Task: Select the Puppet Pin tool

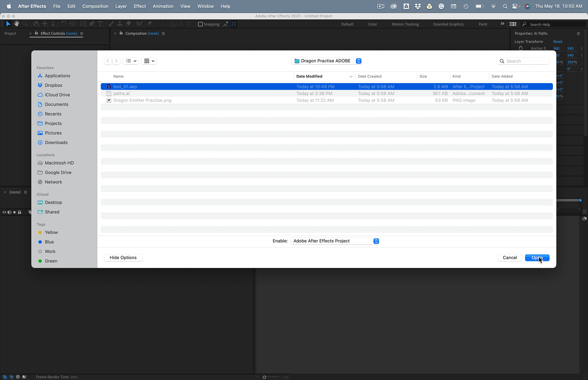Action: 149,24
